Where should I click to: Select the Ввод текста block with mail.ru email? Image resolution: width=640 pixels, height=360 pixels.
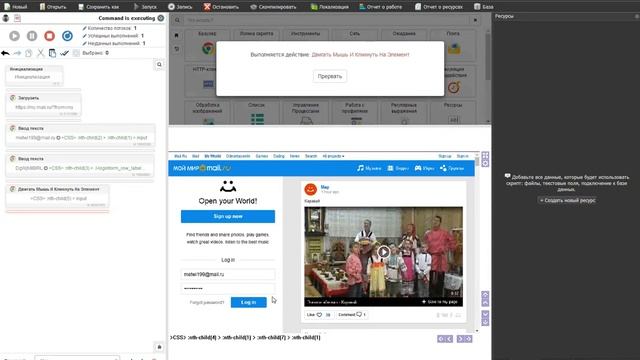[x=80, y=135]
